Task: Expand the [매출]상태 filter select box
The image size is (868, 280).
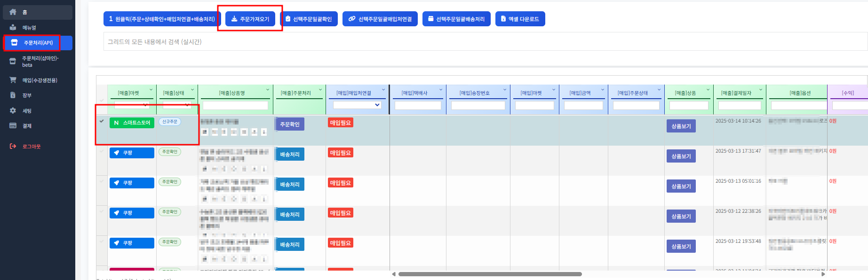Action: pos(177,105)
